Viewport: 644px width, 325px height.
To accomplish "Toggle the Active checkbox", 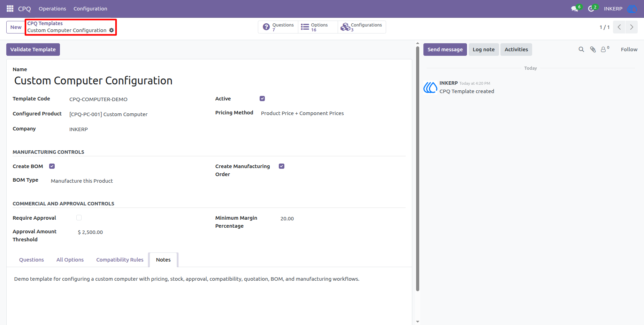I will 262,99.
